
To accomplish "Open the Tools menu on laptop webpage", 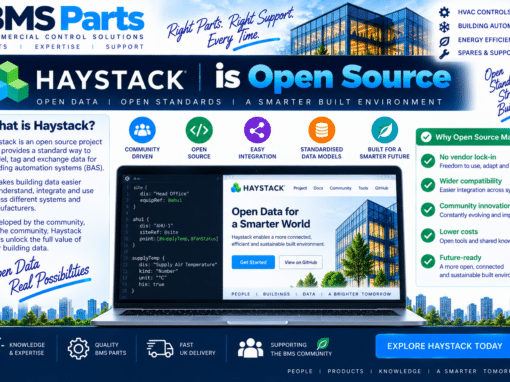I will point(363,188).
